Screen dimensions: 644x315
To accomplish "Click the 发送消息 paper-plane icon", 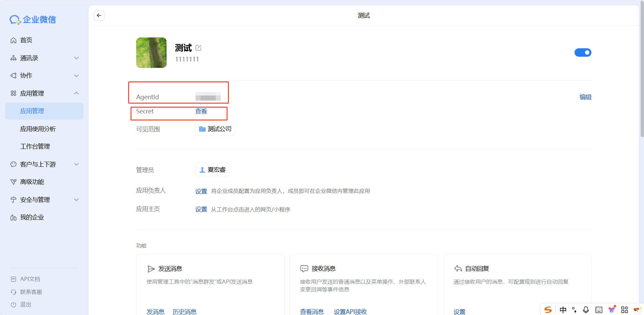I will pos(151,269).
